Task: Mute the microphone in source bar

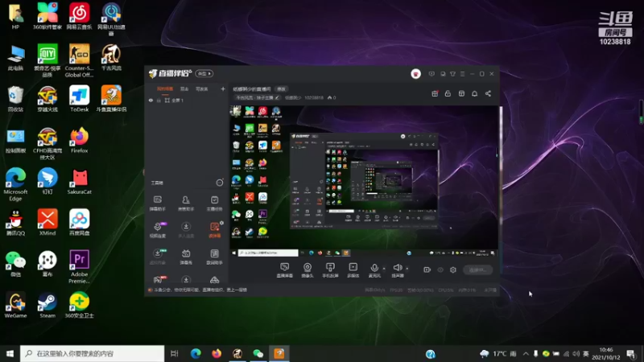Action: (x=374, y=270)
